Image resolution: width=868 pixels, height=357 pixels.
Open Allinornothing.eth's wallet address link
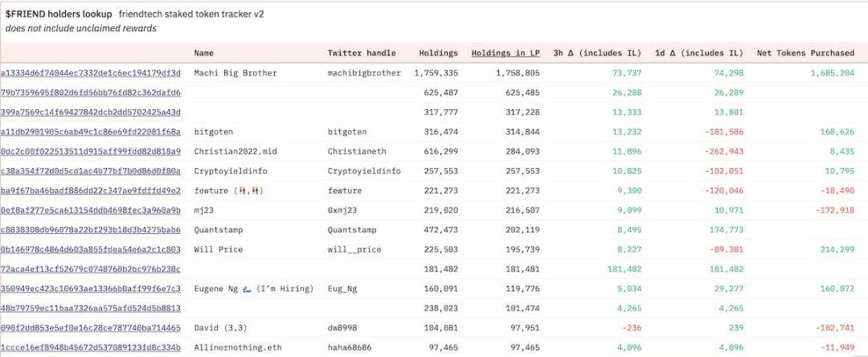pos(90,347)
